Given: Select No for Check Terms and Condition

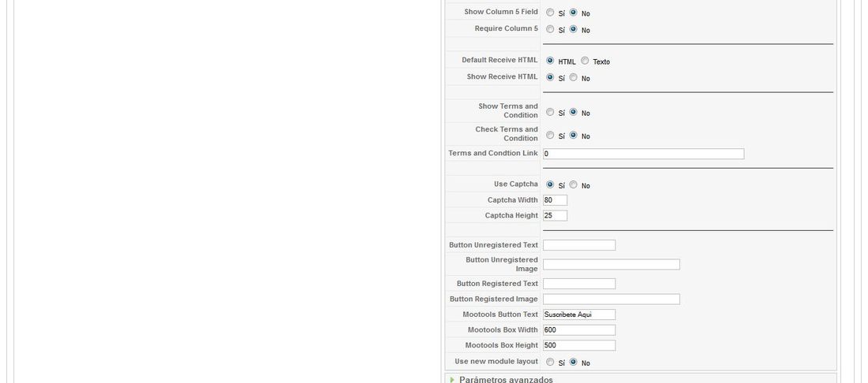Looking at the screenshot, I should click(x=573, y=135).
